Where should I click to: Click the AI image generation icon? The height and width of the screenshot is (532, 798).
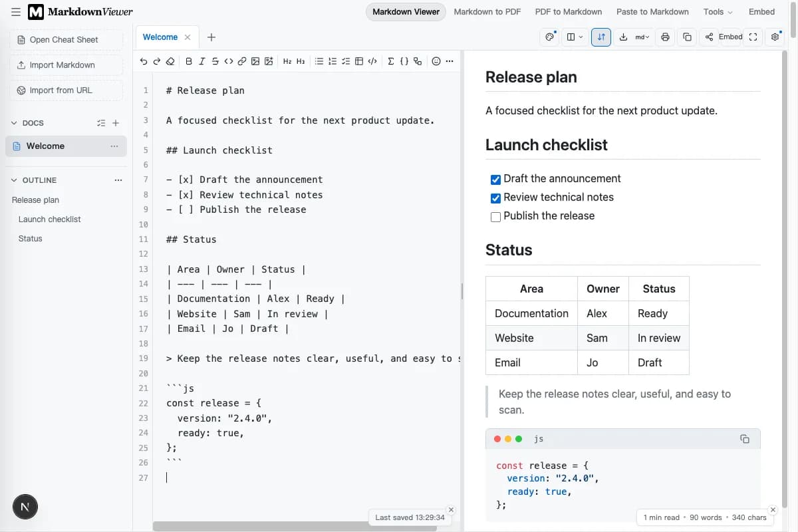pyautogui.click(x=269, y=61)
